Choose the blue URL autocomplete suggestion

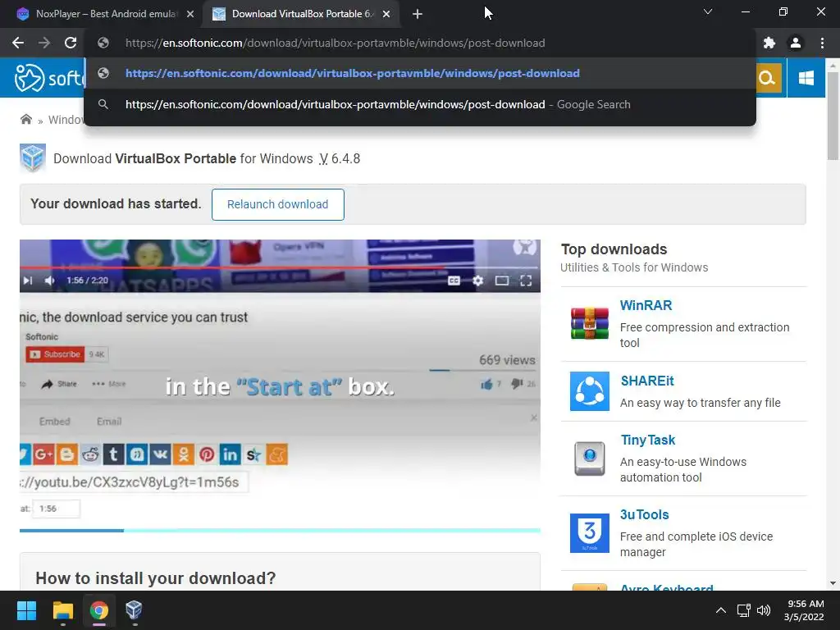[x=420, y=73]
